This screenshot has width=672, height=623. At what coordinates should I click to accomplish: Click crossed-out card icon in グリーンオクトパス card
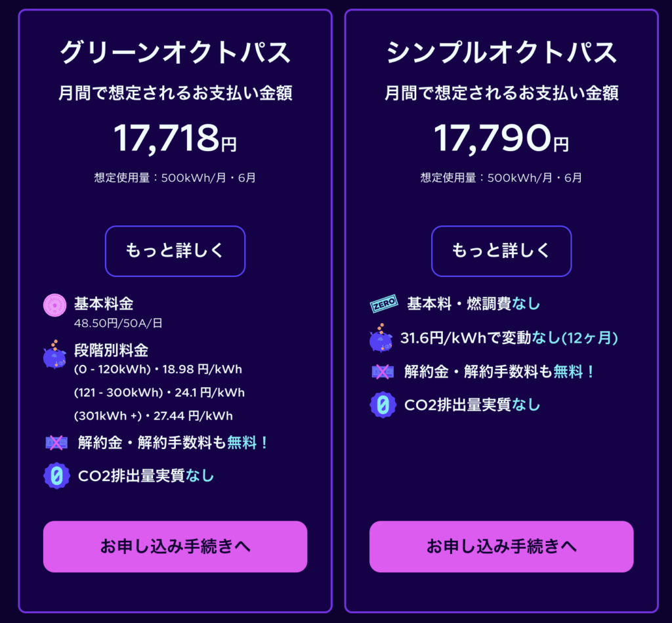click(x=56, y=442)
